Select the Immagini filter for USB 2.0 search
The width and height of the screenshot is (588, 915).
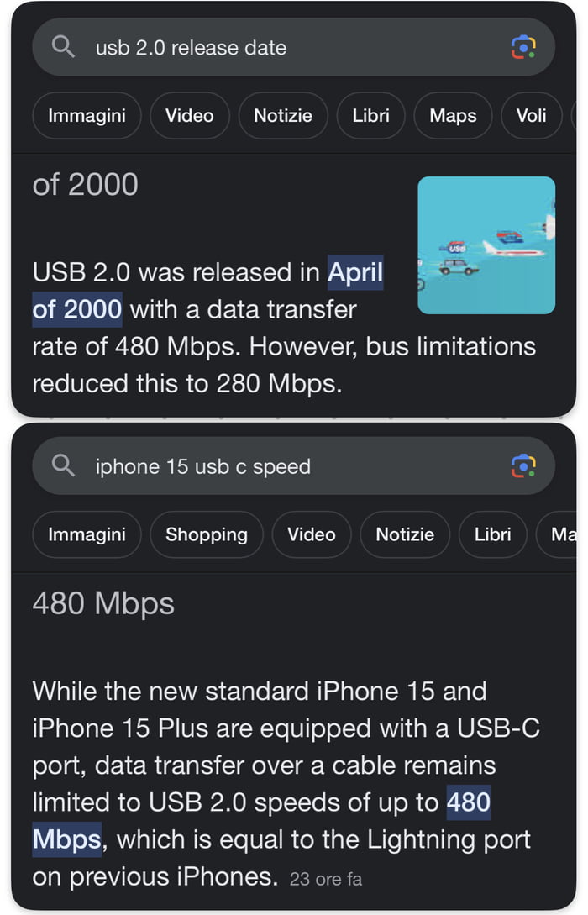pyautogui.click(x=87, y=116)
